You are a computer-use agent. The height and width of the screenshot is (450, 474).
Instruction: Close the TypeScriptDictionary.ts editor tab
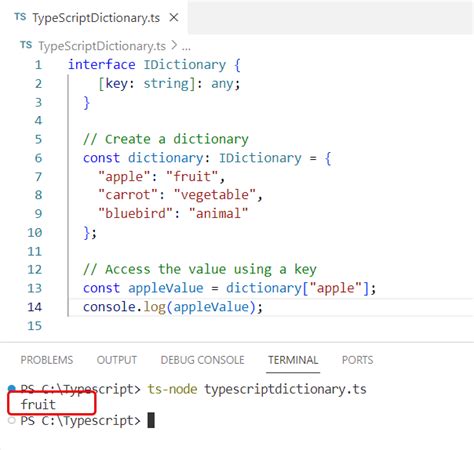[x=174, y=17]
